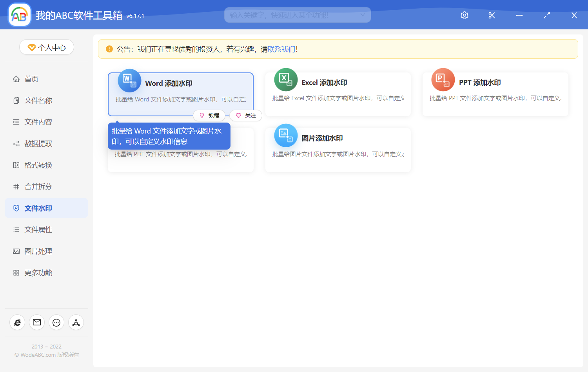Open the 教程 tutorial button

210,115
